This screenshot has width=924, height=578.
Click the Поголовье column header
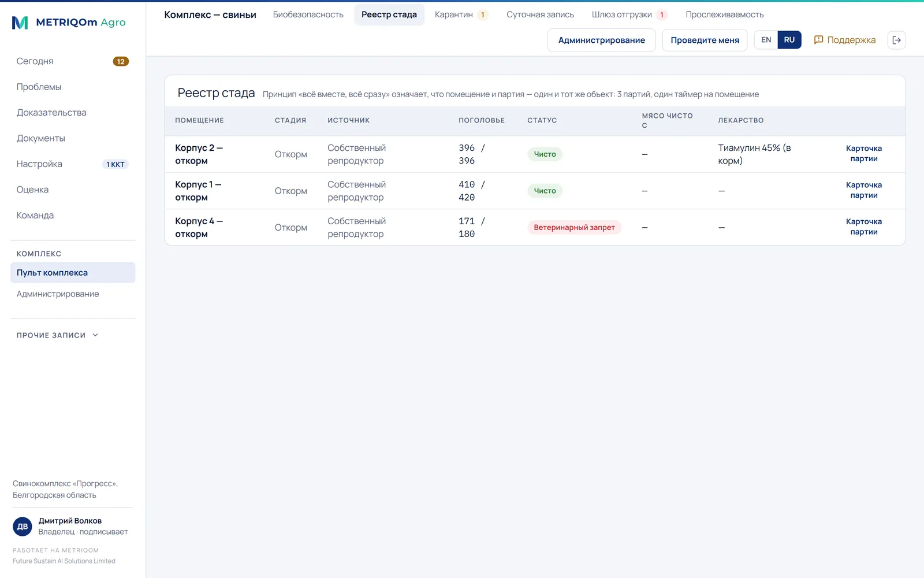[x=482, y=120]
